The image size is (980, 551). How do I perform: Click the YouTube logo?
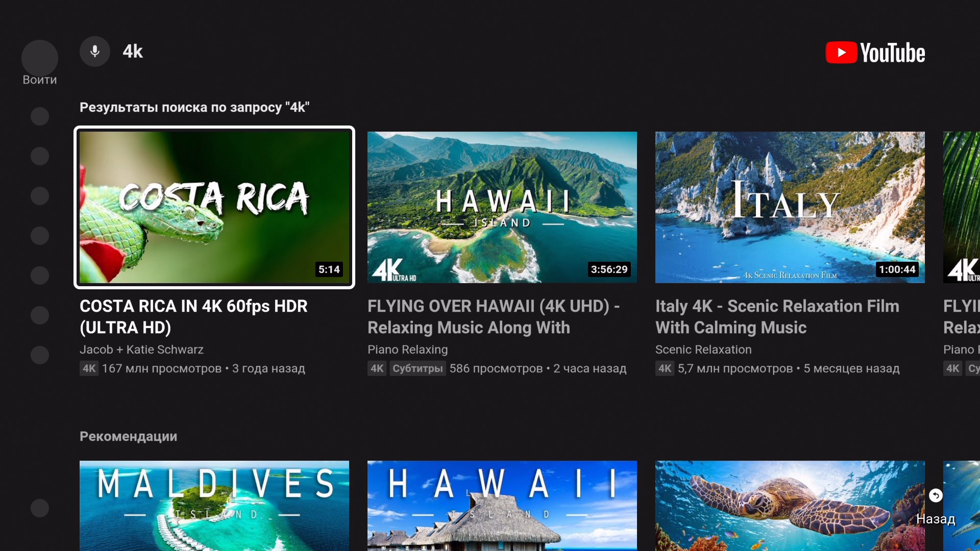point(875,53)
